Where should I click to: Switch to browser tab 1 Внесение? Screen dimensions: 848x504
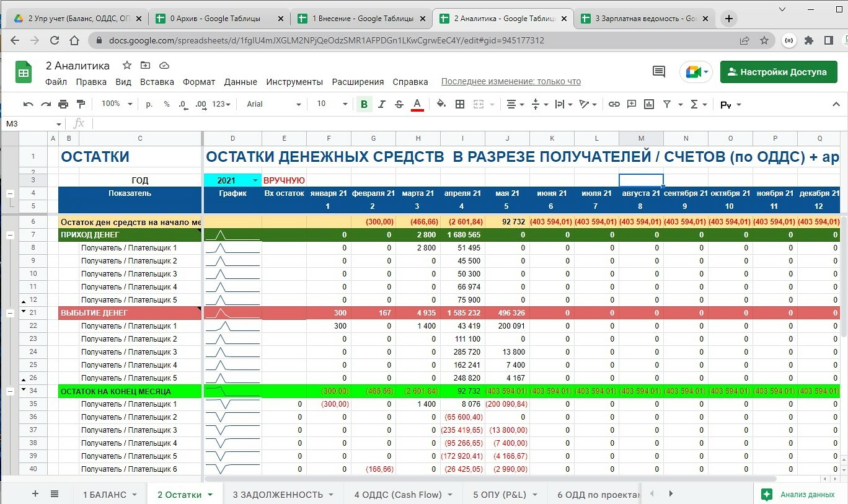click(x=361, y=19)
